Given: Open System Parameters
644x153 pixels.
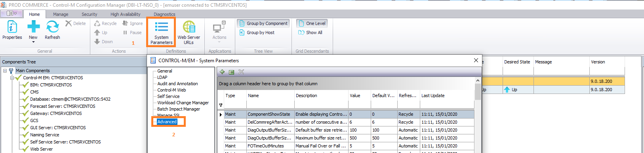Looking at the screenshot, I should (161, 33).
